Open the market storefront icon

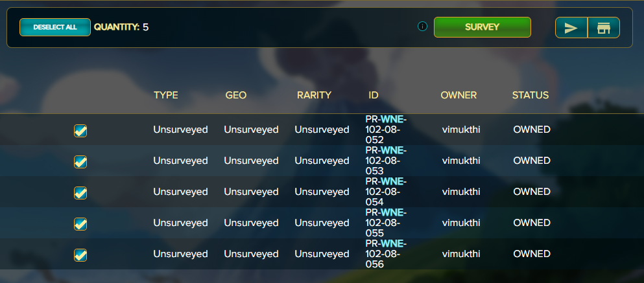pyautogui.click(x=603, y=27)
